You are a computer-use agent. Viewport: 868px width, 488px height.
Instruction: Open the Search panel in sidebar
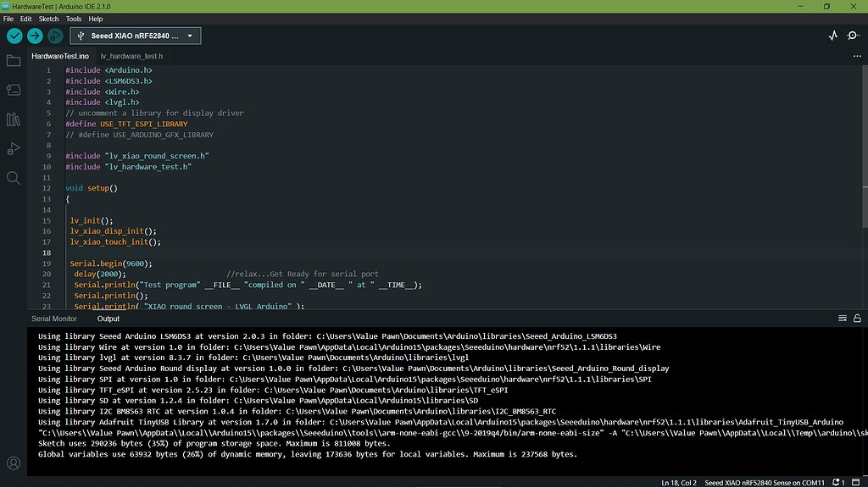coord(14,178)
